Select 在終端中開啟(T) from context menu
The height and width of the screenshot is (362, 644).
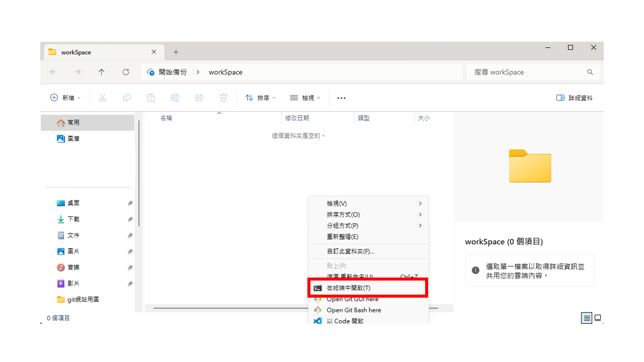click(348, 288)
